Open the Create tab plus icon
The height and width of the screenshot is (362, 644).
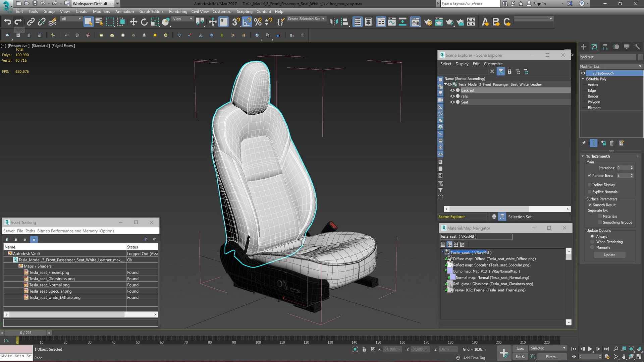584,47
